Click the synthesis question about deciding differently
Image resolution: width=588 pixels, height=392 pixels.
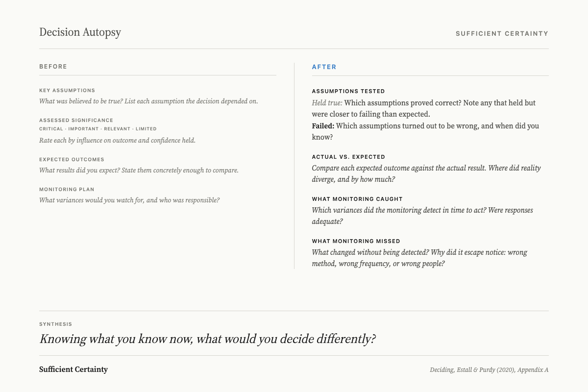tap(207, 339)
